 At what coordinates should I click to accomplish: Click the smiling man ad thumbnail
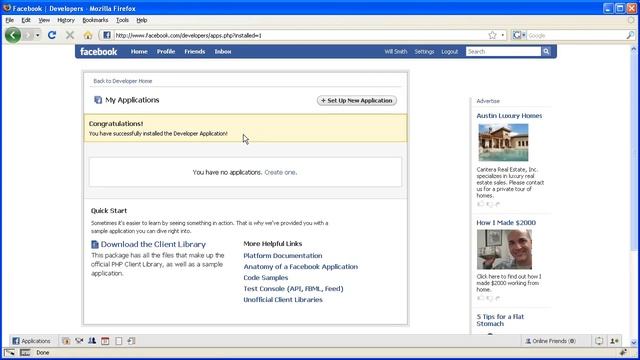tap(504, 249)
